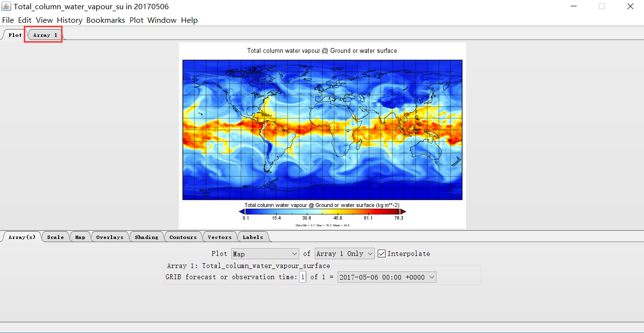The height and width of the screenshot is (333, 644).
Task: Uncheck the Interpolate checkbox
Action: click(x=383, y=253)
